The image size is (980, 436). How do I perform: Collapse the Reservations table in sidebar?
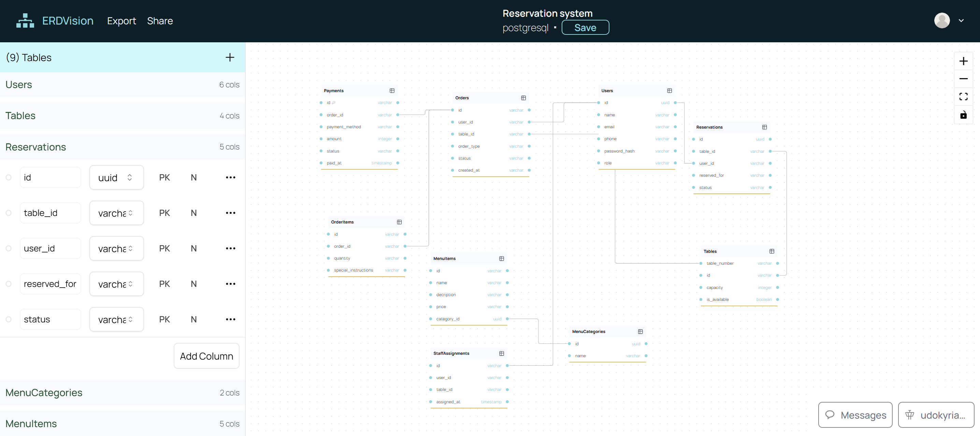(x=122, y=147)
